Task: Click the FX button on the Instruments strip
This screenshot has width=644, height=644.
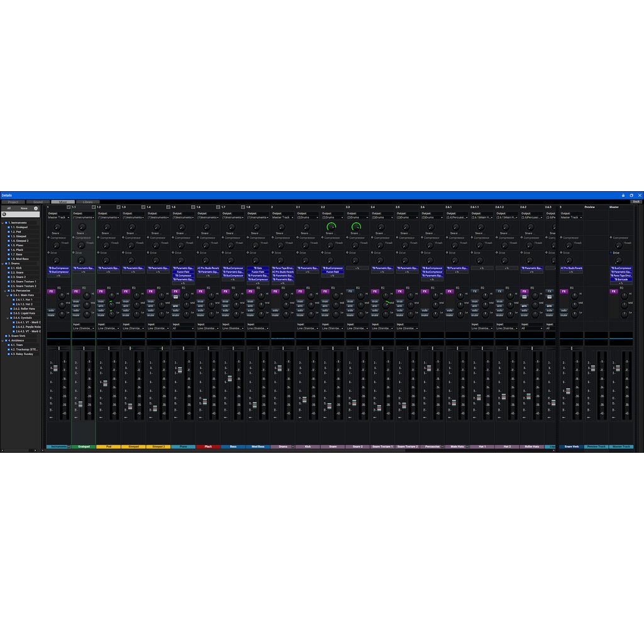Action: [x=51, y=291]
